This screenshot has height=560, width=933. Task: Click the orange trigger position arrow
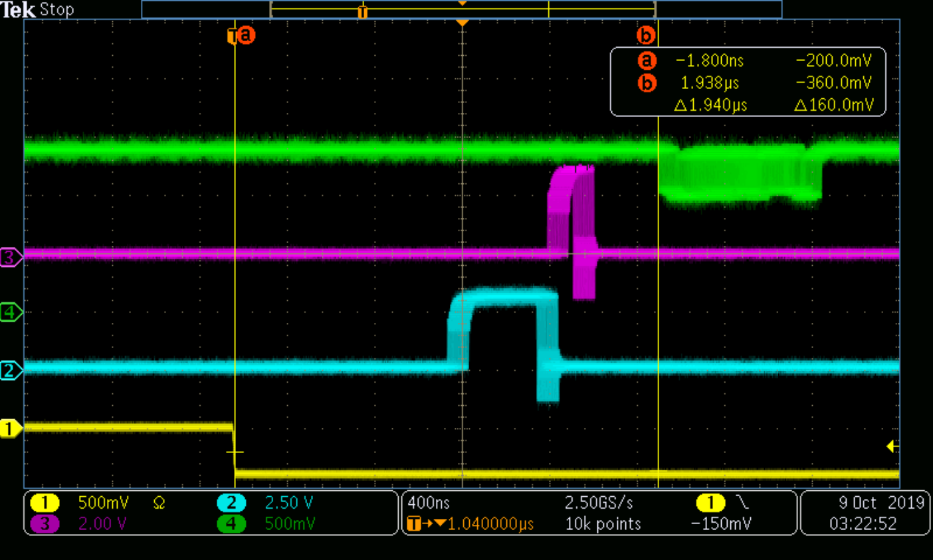(462, 23)
